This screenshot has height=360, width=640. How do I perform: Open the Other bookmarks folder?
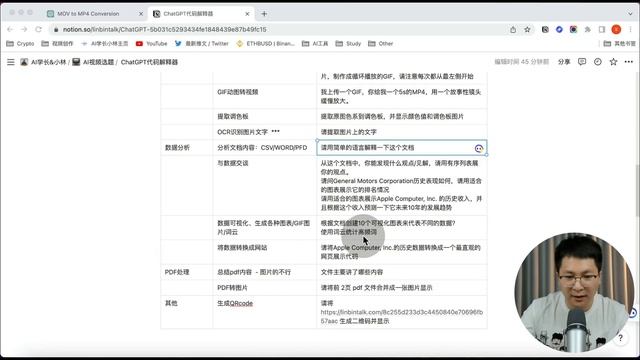click(x=381, y=43)
